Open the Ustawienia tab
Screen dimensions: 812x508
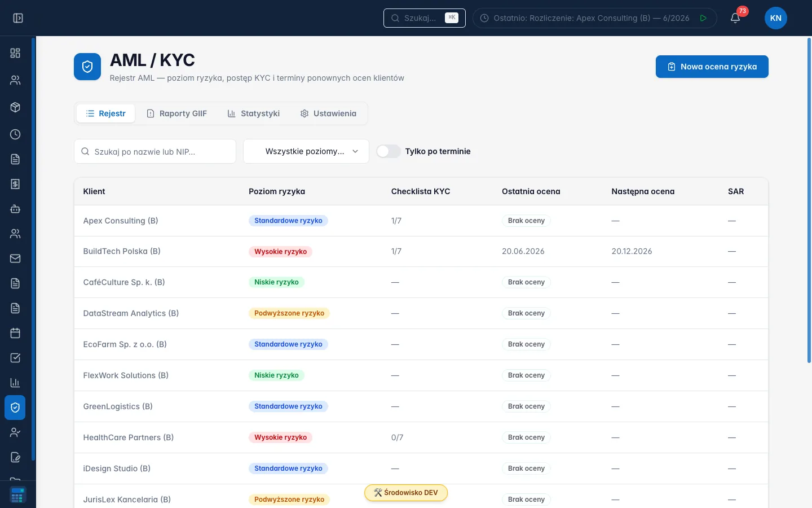tap(328, 113)
